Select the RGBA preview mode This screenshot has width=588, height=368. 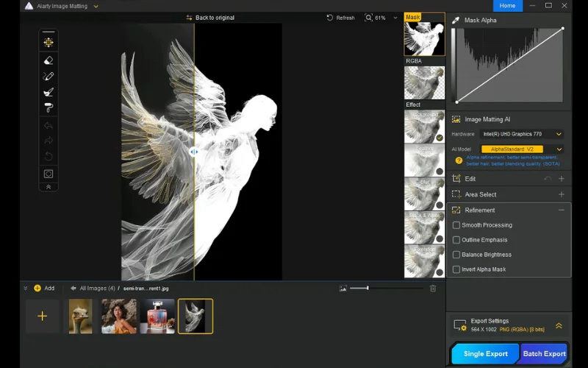click(424, 82)
